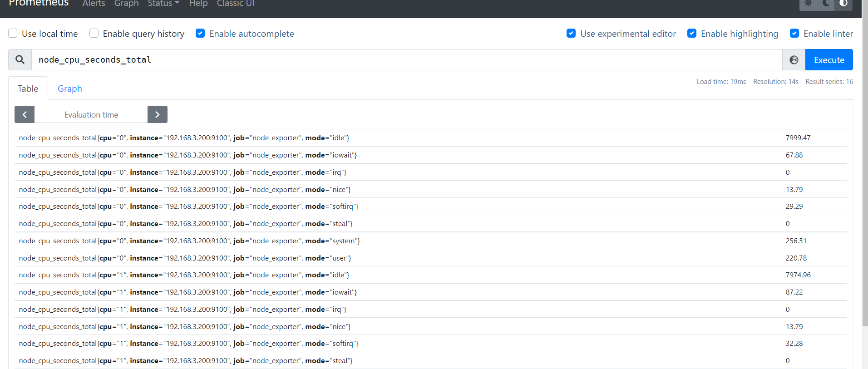Click the cpu="0" mode="user" series label
The width and height of the screenshot is (868, 369).
[185, 258]
